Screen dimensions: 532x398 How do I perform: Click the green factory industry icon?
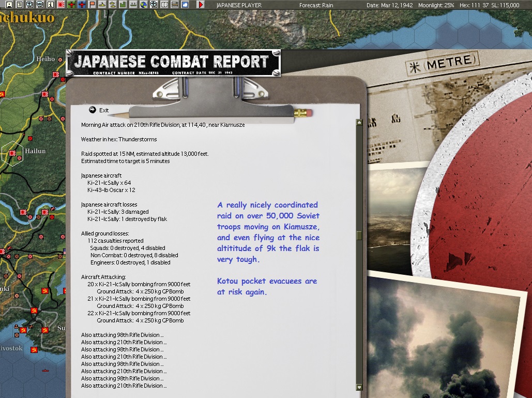coord(123,5)
